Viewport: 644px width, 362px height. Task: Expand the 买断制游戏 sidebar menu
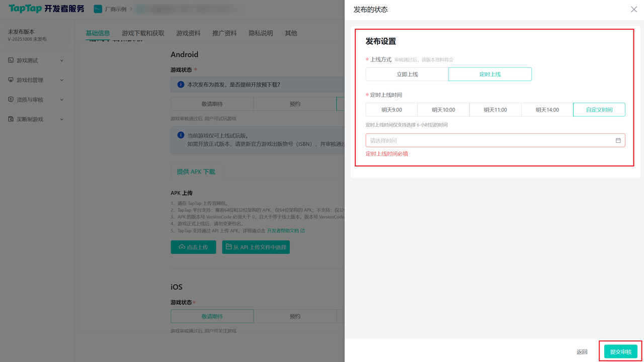[x=62, y=119]
